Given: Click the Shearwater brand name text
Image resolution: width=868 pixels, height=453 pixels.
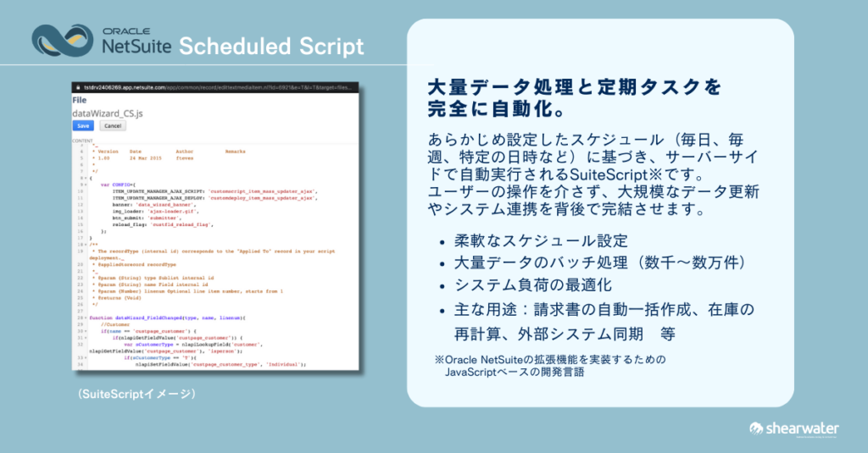Looking at the screenshot, I should [803, 428].
